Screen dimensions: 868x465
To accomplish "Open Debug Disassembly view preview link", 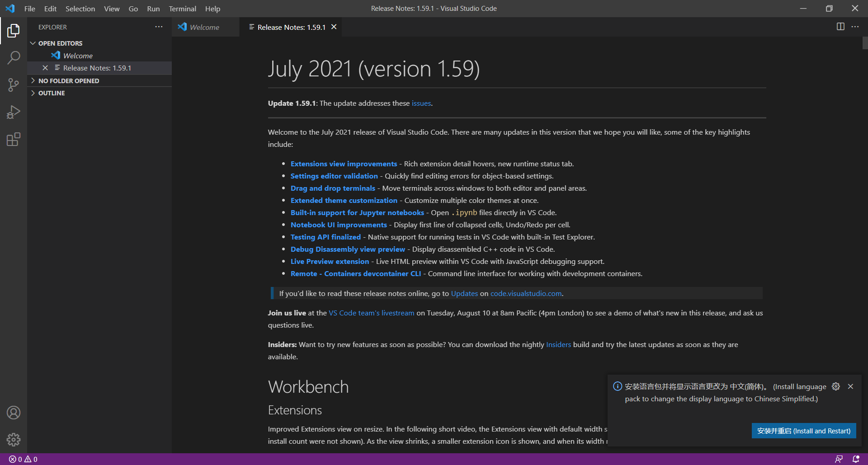I will coord(348,249).
